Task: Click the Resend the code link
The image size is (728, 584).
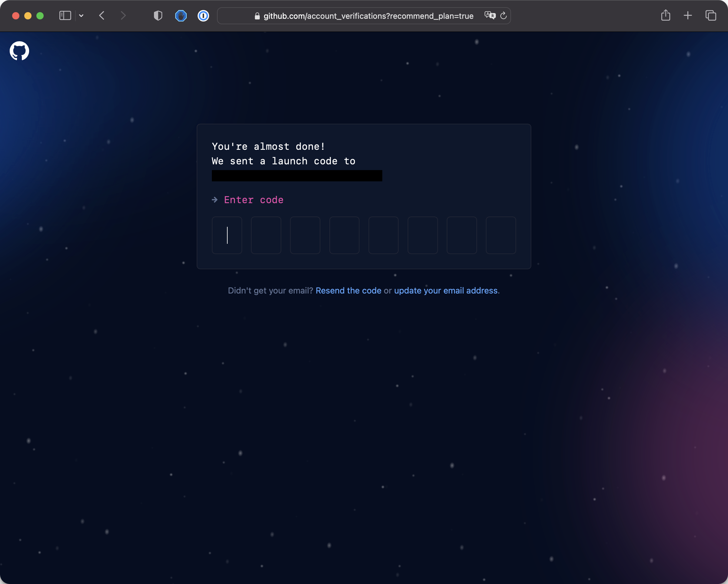Action: 348,290
